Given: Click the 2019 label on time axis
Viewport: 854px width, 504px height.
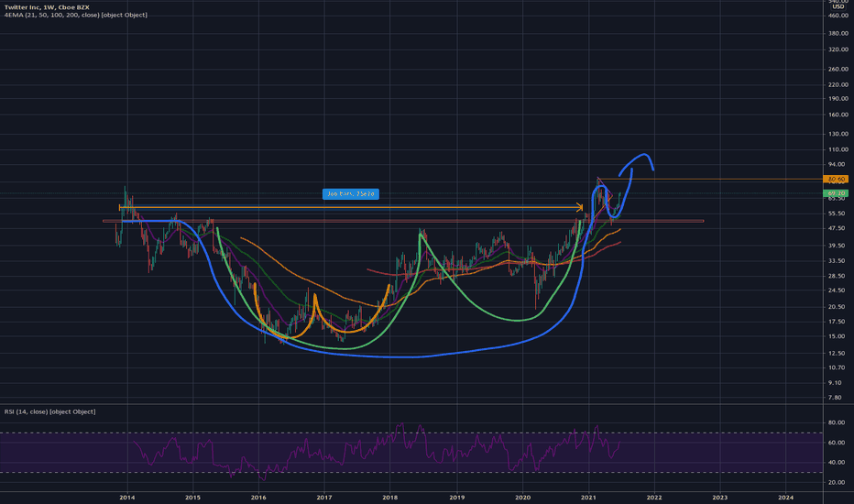Looking at the screenshot, I should tap(457, 497).
